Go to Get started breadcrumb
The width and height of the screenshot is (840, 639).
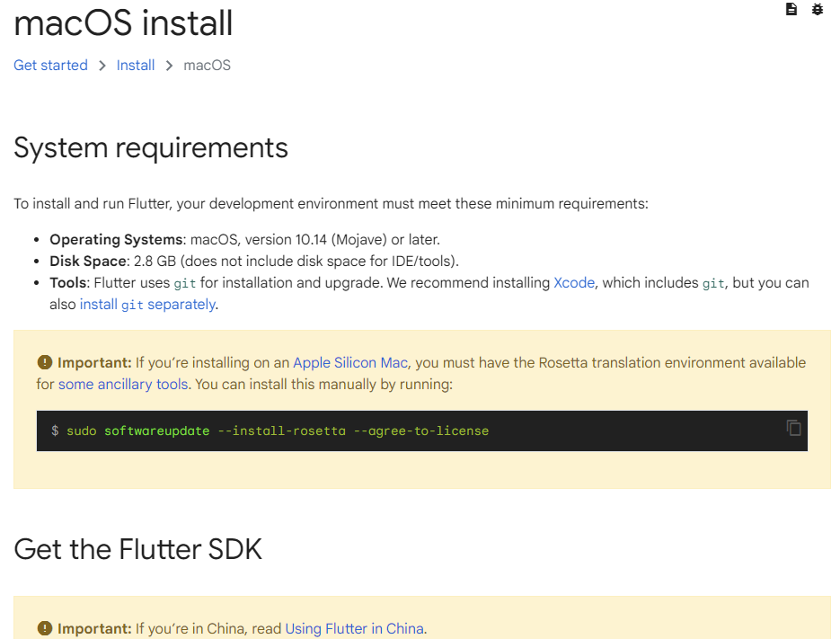50,66
